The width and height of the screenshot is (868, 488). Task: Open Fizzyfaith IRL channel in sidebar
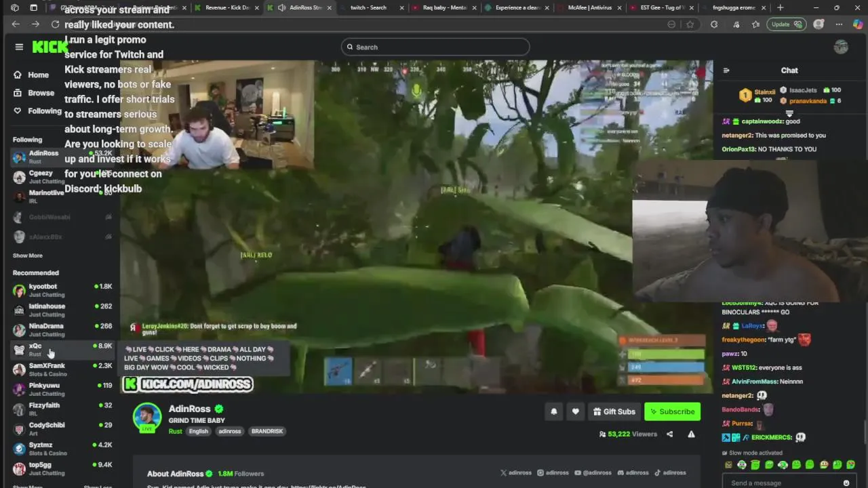(62, 409)
